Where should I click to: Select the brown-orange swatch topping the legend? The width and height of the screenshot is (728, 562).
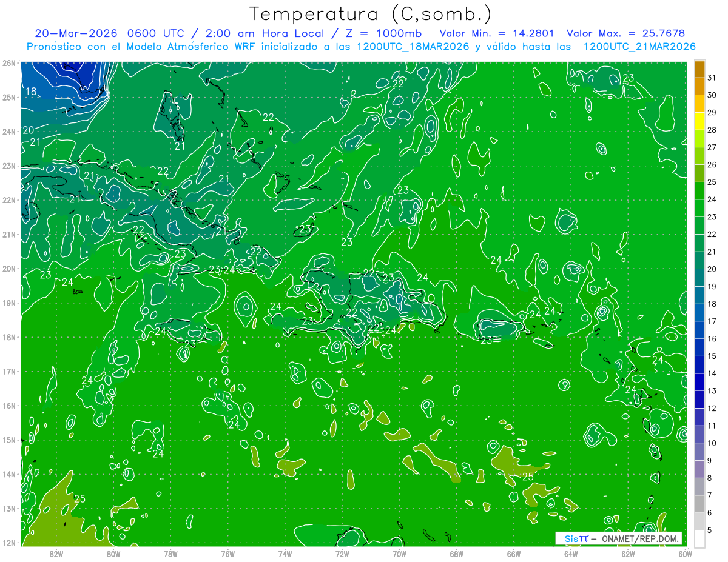point(699,69)
